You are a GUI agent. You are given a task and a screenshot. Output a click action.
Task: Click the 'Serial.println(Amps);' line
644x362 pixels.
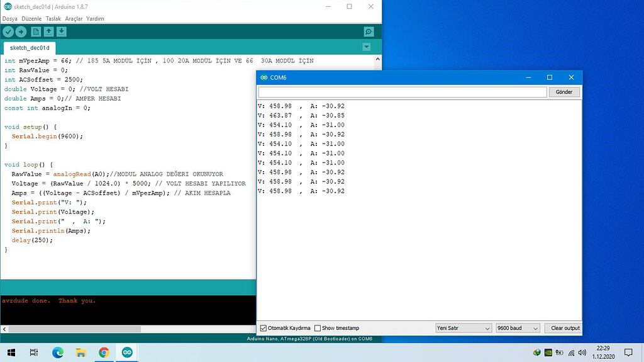(51, 231)
